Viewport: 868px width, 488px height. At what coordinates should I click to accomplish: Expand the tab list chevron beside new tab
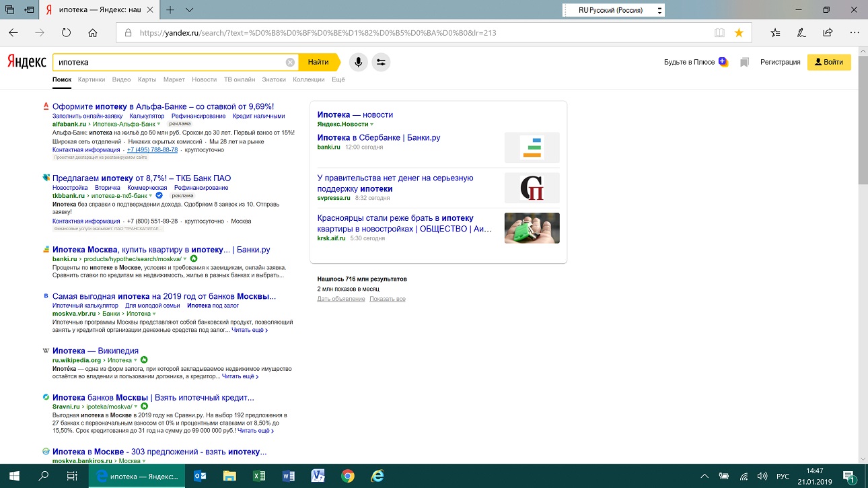click(189, 10)
